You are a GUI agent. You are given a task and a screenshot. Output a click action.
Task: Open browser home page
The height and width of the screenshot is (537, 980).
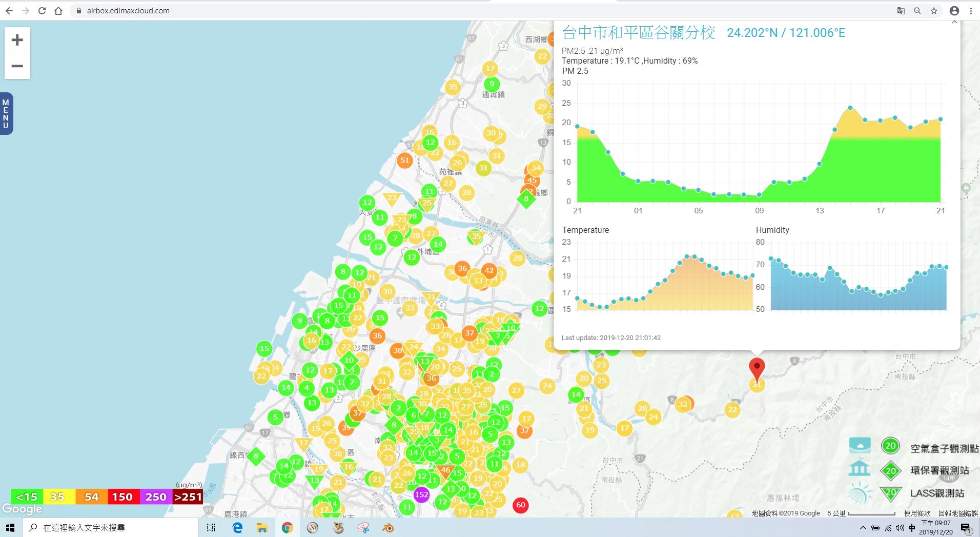(x=58, y=10)
